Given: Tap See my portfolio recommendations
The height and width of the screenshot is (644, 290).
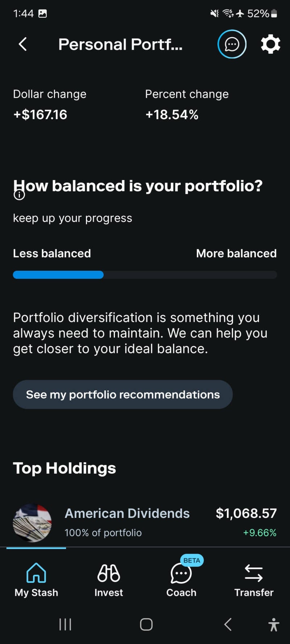Looking at the screenshot, I should click(x=123, y=394).
